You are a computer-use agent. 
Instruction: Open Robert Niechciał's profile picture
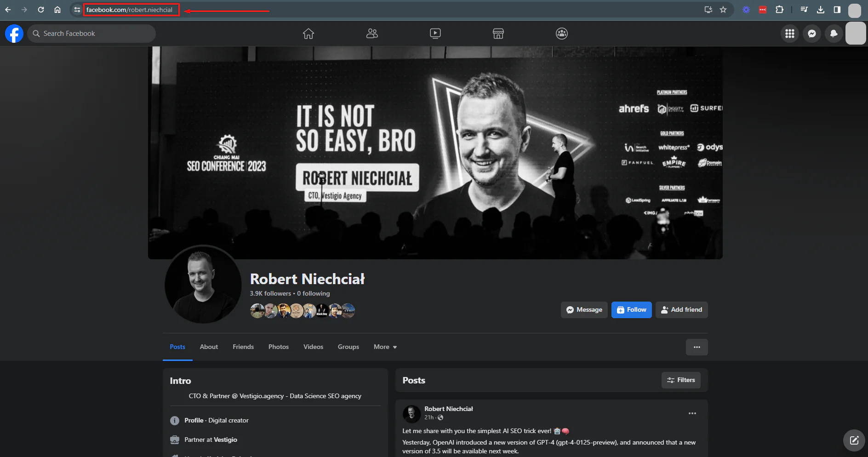point(203,285)
